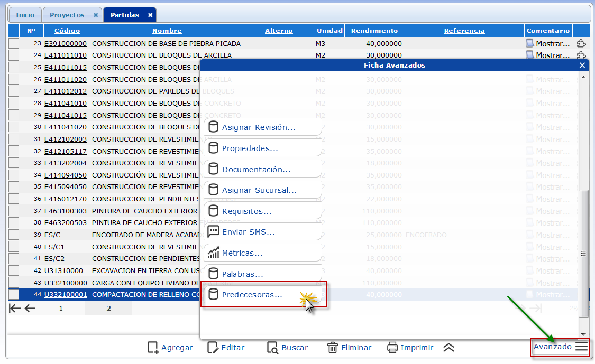Show comment for row 23
The image size is (595, 364).
(548, 44)
